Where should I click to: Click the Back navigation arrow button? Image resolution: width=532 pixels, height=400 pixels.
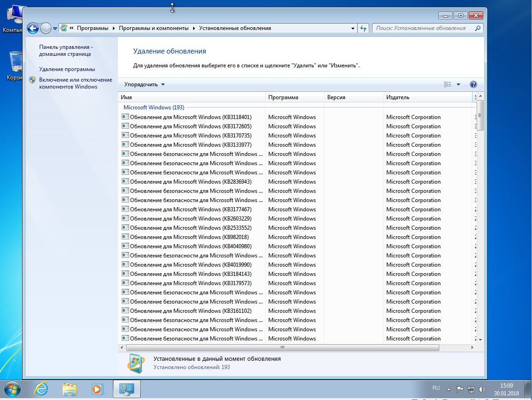33,28
